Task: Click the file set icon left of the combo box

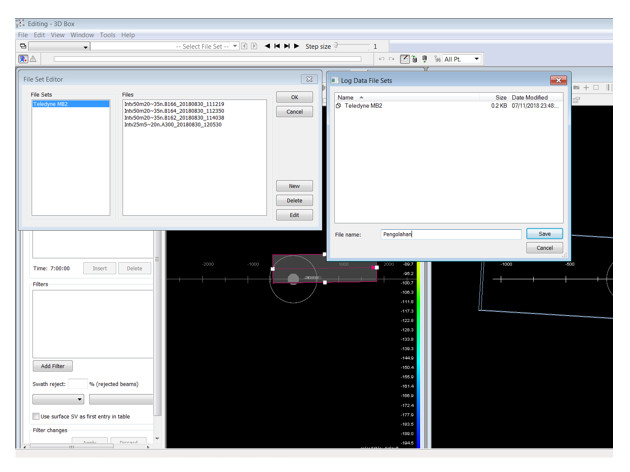Action: point(23,46)
